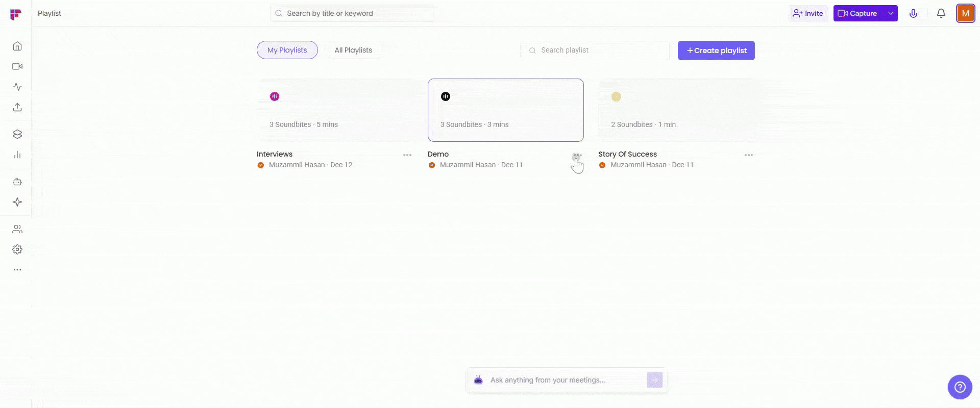Open the sidebar more options ellipsis
Viewport: 980px width, 408px height.
17,270
